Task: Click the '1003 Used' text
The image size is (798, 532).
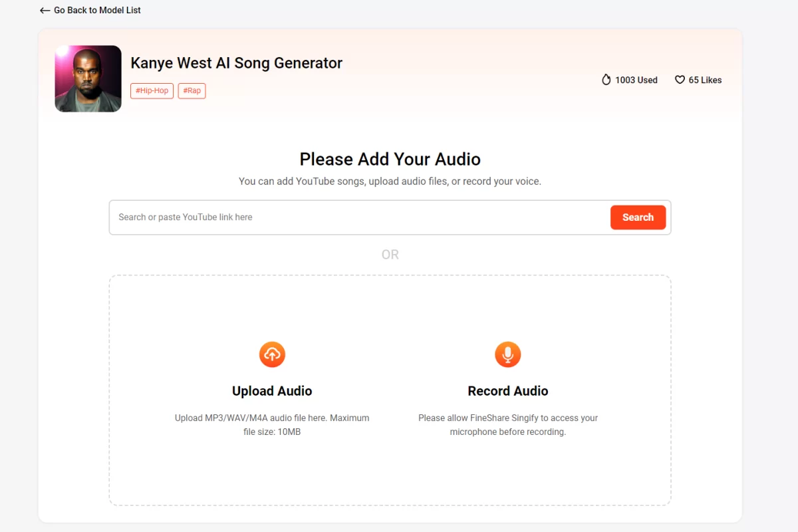Action: coord(636,80)
